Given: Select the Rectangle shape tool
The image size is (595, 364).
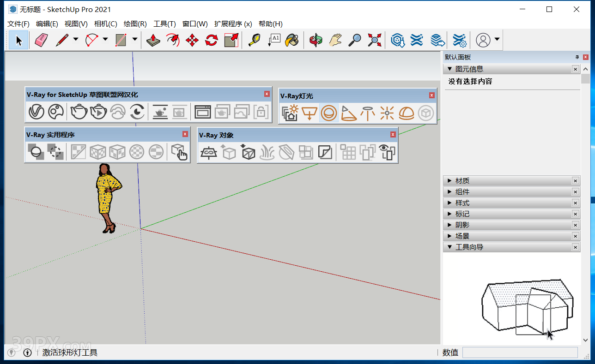Looking at the screenshot, I should (x=121, y=40).
